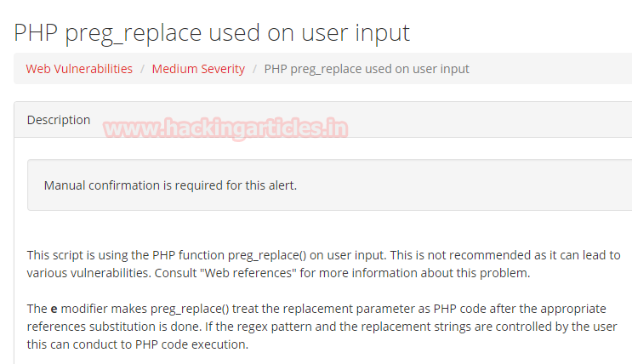Click the current breadcrumb item after Medium Severity

367,69
